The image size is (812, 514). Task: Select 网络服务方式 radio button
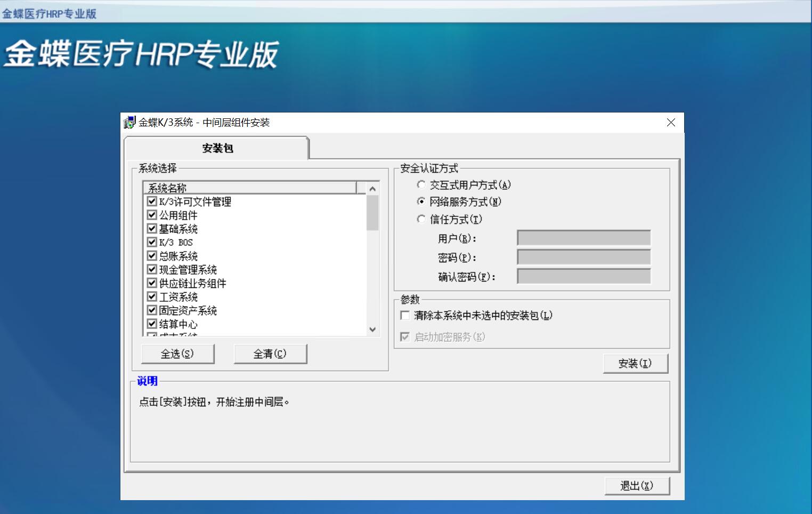click(421, 202)
